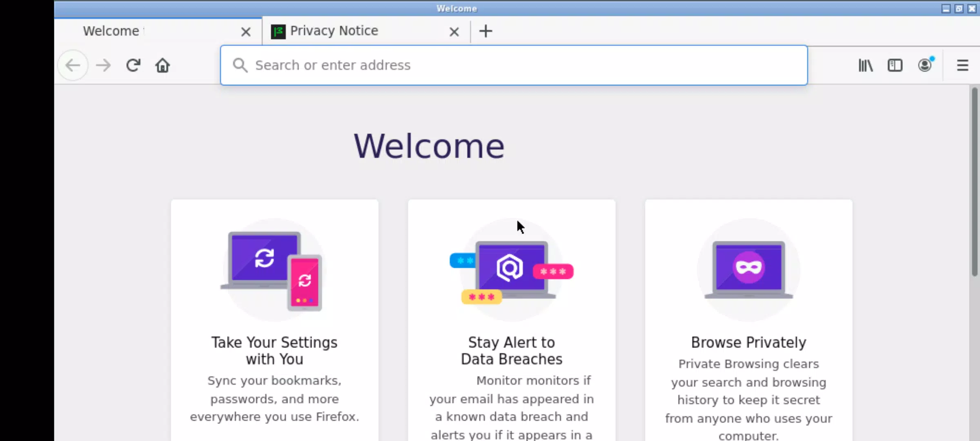Switch to the Welcome tab
980x441 pixels.
point(158,31)
